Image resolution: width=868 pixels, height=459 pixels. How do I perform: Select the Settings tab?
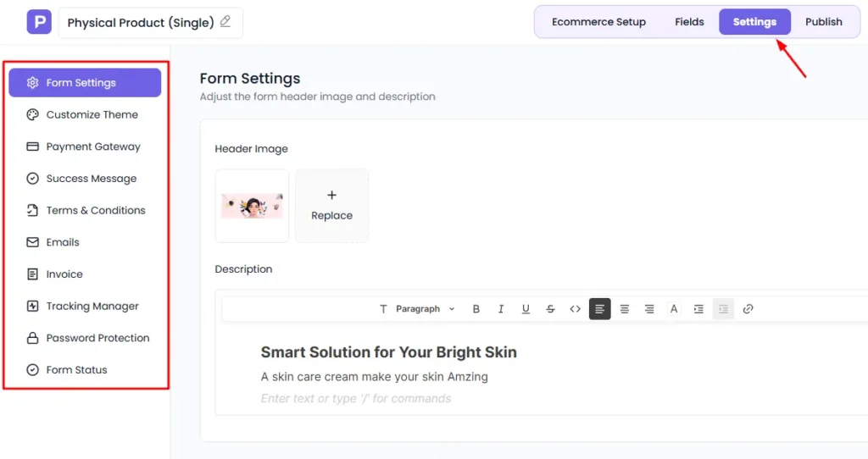(x=754, y=22)
